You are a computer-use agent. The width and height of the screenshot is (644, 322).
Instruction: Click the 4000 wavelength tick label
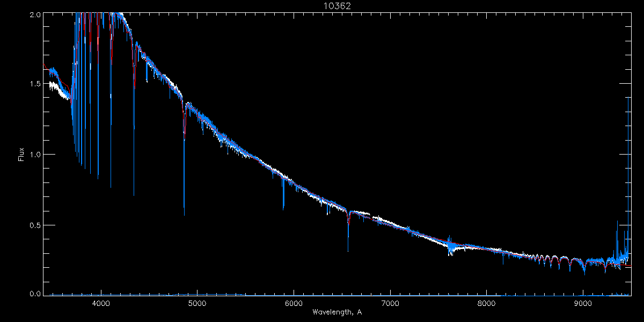[x=101, y=303]
